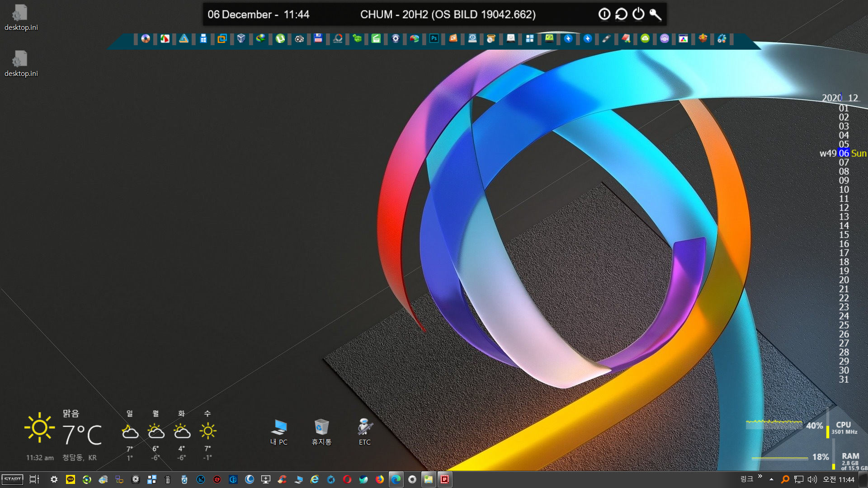Open the orange download box icon in dock
This screenshot has height=488, width=868.
click(x=703, y=38)
